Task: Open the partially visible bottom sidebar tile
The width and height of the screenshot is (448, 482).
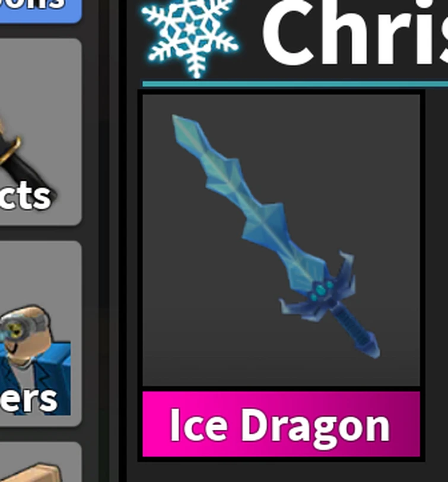Action: tap(41, 462)
